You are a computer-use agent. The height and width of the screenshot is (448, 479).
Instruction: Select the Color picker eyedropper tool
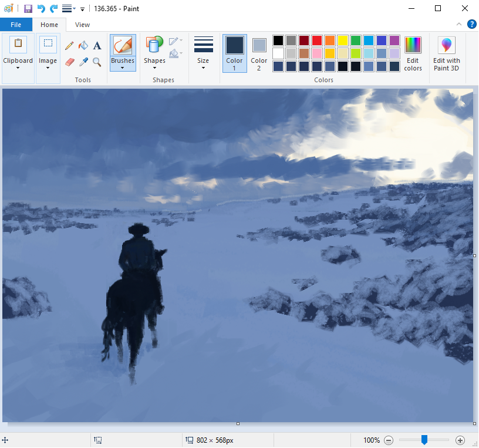[83, 62]
